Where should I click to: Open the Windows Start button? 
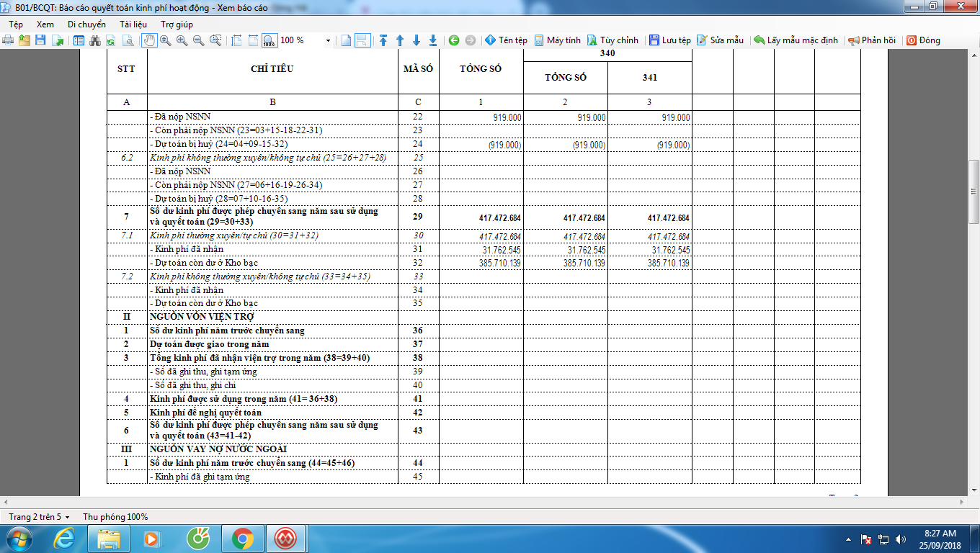pos(18,539)
